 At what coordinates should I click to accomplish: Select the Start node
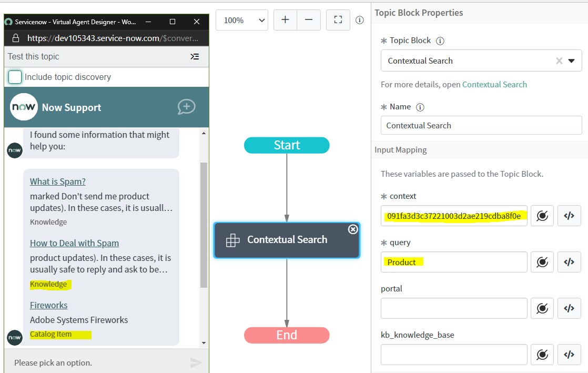[287, 145]
